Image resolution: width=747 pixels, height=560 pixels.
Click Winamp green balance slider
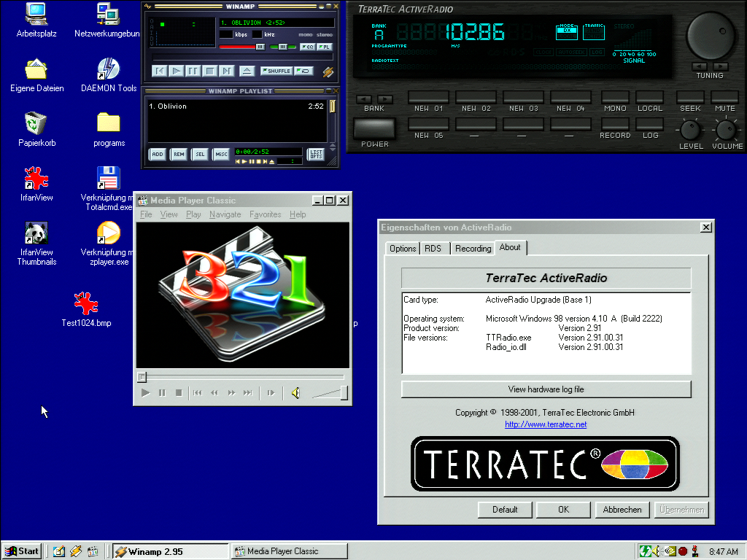coord(283,47)
